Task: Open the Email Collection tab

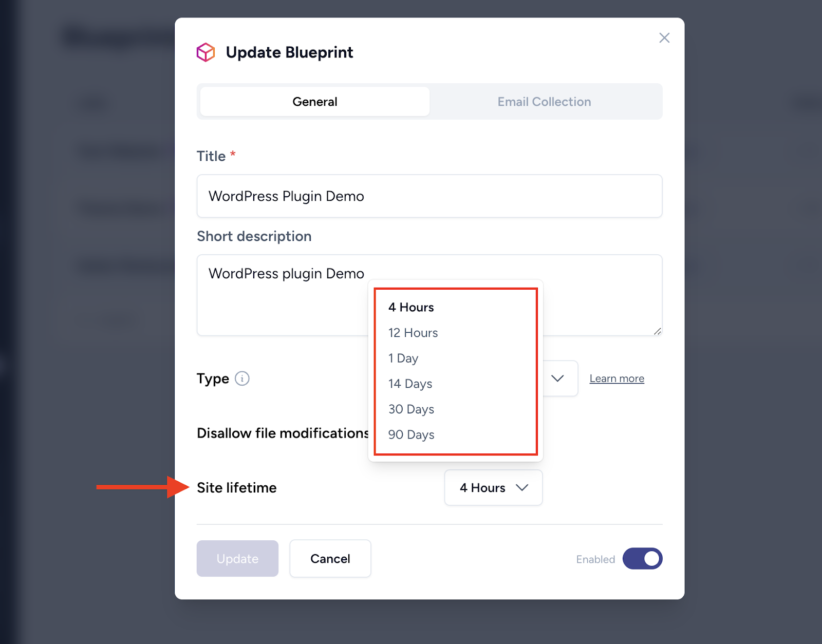Action: [x=544, y=102]
